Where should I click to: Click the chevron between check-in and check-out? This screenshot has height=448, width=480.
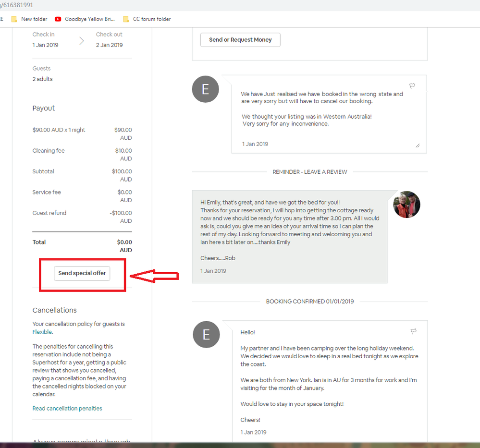click(81, 41)
